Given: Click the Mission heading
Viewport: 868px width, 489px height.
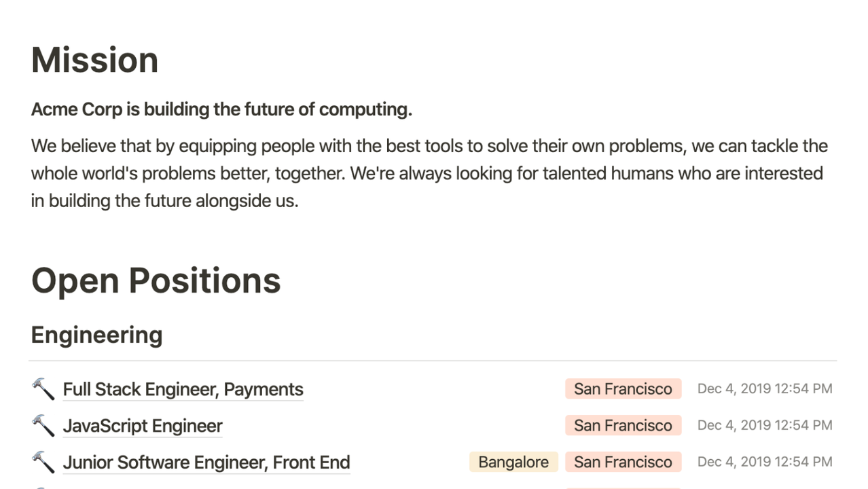Looking at the screenshot, I should pos(95,60).
